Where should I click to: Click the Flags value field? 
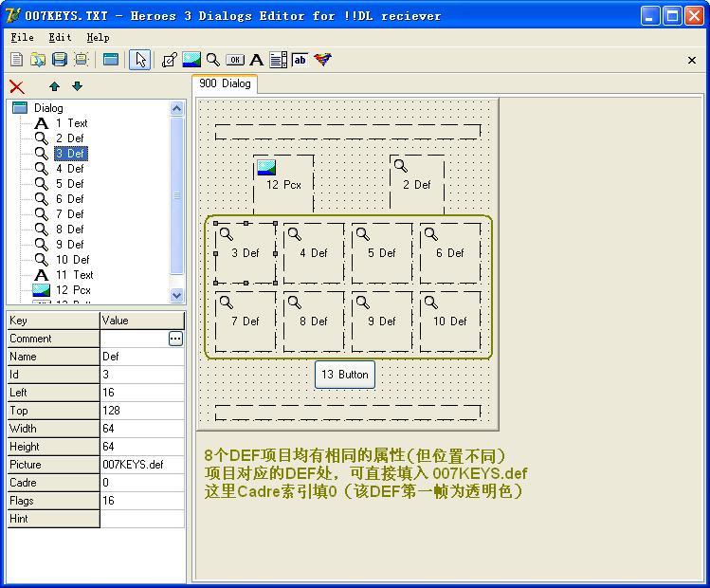[142, 501]
